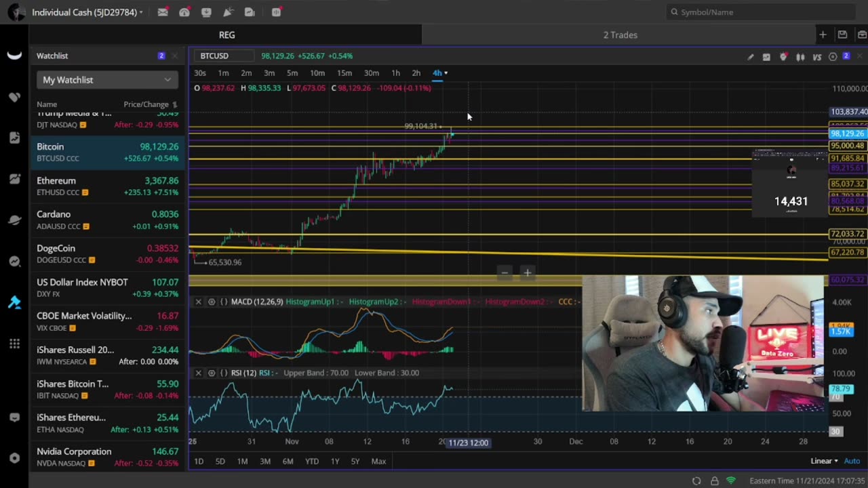The width and height of the screenshot is (868, 488).
Task: Select the 1h chart interval
Action: point(395,73)
